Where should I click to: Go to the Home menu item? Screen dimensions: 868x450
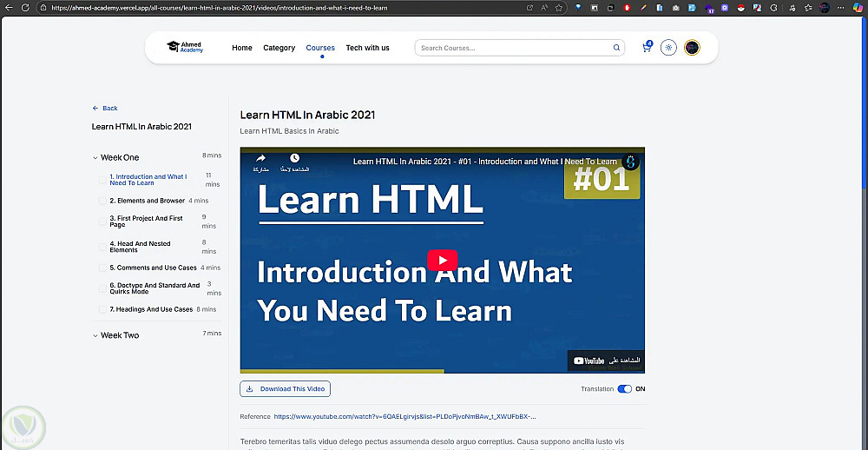click(242, 48)
